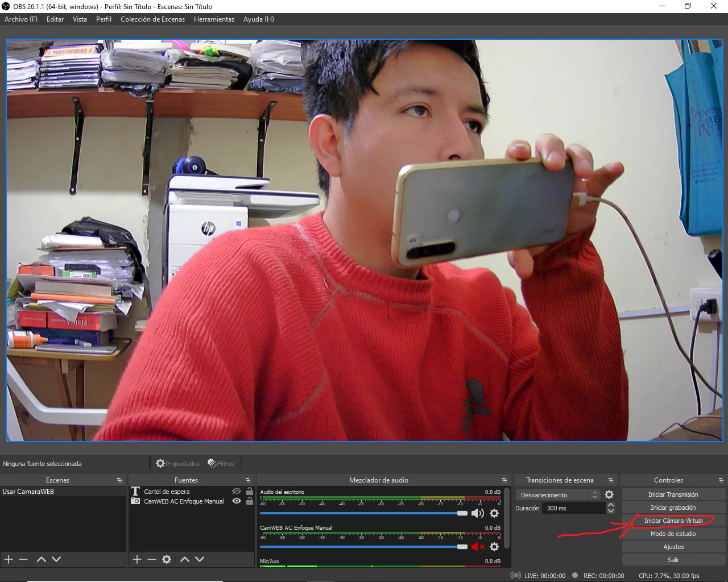The width and height of the screenshot is (728, 582).
Task: Open the Herramientas menu
Action: click(214, 19)
